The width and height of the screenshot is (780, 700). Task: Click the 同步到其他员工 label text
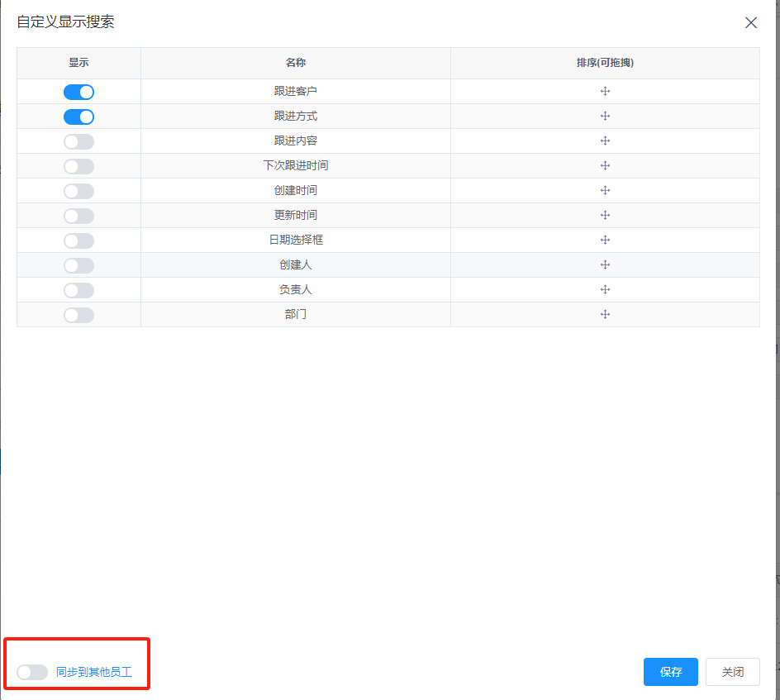click(x=93, y=672)
